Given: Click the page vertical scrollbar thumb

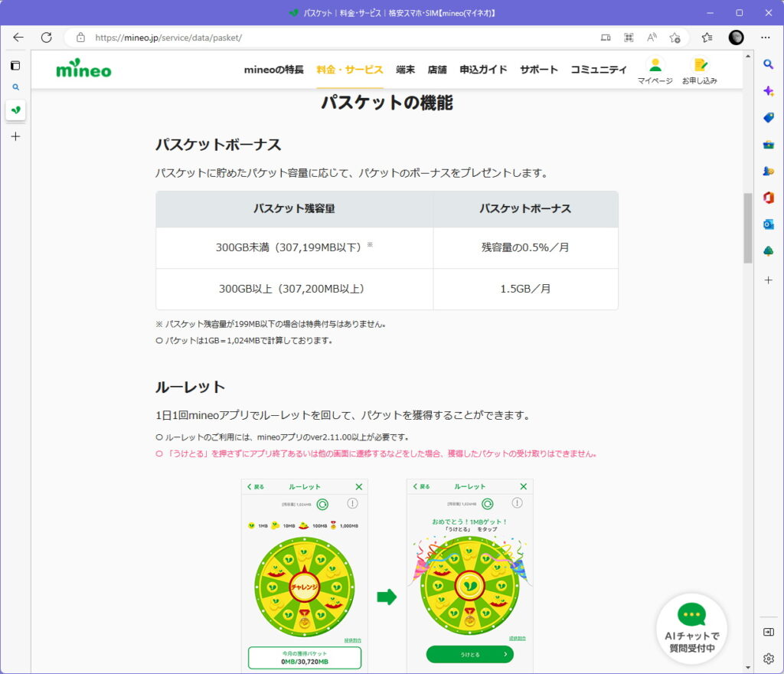Looking at the screenshot, I should (x=747, y=227).
